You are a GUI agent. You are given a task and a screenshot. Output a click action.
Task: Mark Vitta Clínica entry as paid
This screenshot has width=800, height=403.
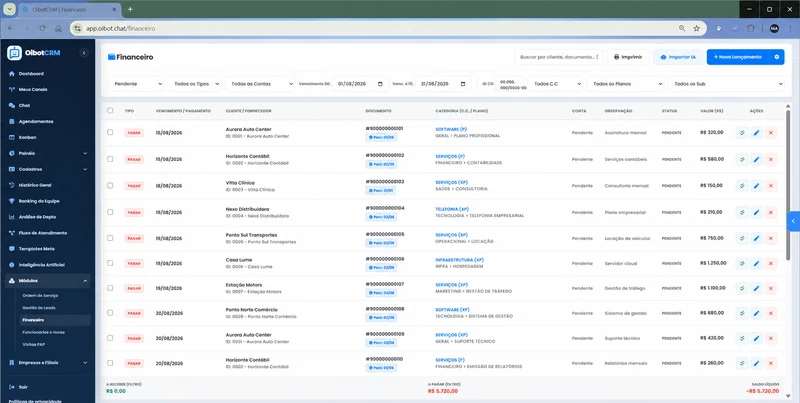(x=742, y=186)
